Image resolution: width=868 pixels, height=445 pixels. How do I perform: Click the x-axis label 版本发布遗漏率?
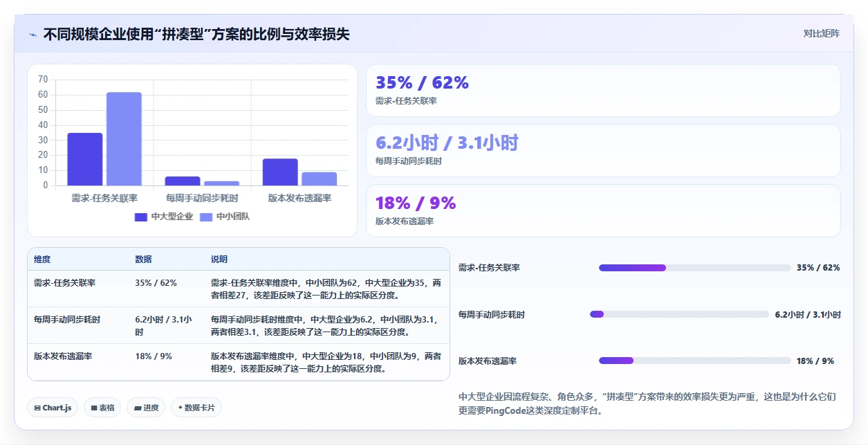pos(299,198)
